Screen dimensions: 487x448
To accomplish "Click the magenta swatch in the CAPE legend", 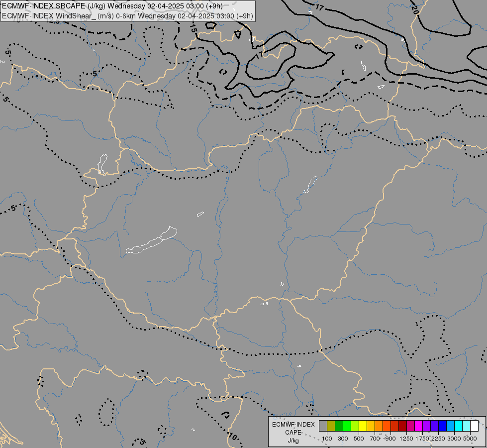I will click(x=418, y=426).
